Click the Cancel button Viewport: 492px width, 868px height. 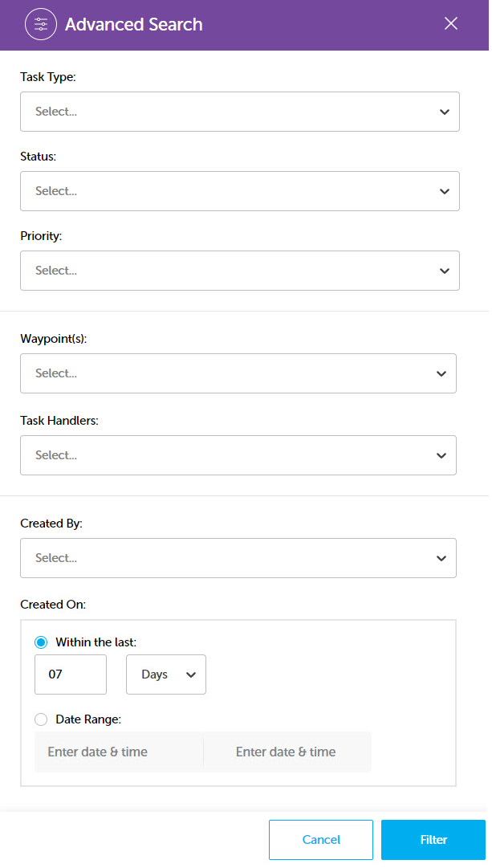pos(321,840)
